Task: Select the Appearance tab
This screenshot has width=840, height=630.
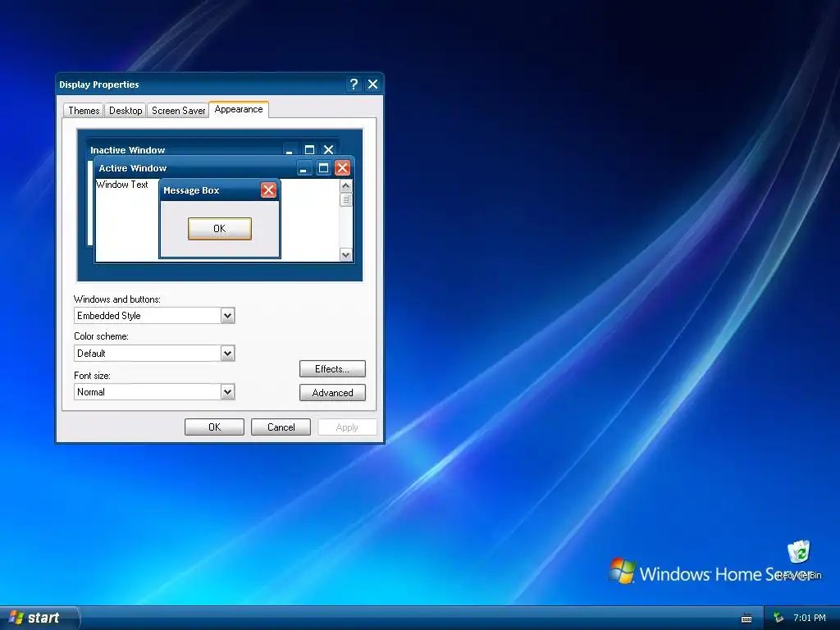Action: point(239,109)
